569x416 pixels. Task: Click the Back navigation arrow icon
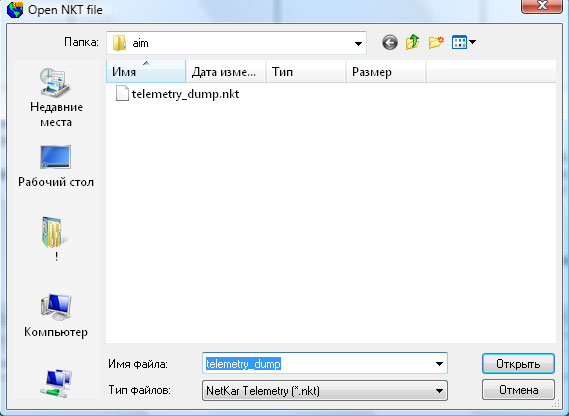390,43
